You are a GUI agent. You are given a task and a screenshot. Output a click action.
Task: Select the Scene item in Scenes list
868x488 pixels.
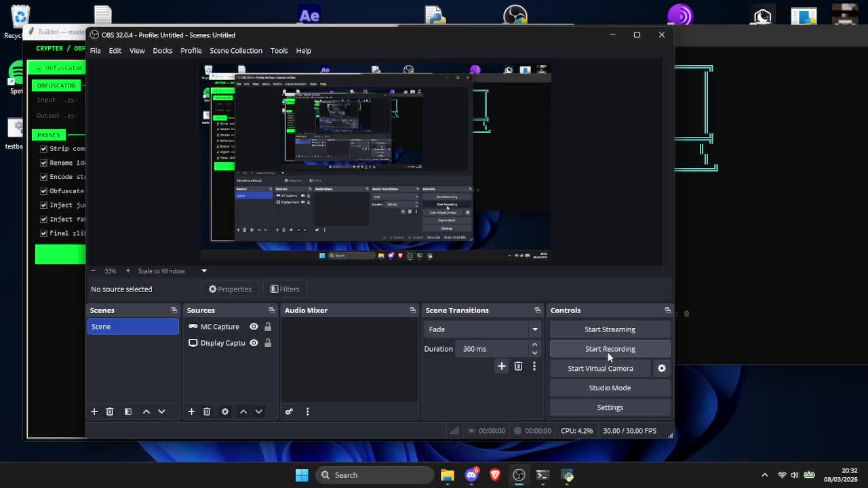point(133,327)
